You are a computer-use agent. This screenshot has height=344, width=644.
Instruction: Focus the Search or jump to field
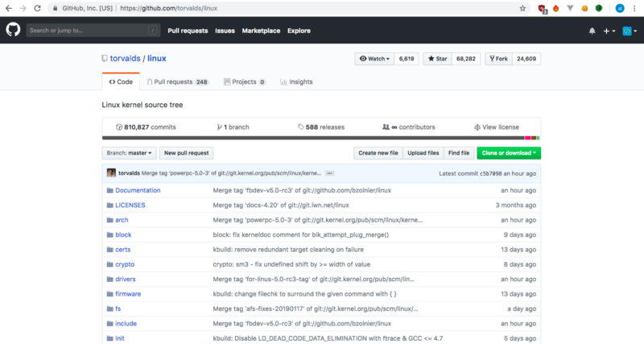[x=93, y=31]
